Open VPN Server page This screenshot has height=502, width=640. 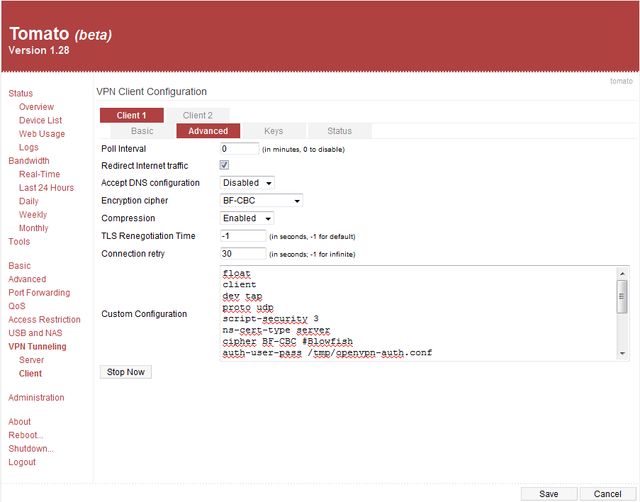point(31,360)
